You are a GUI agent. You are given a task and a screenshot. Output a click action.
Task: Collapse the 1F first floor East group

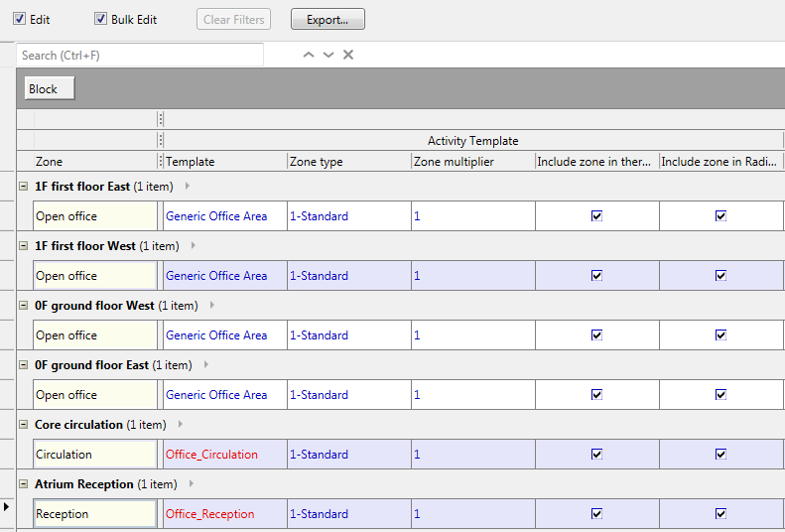(23, 187)
